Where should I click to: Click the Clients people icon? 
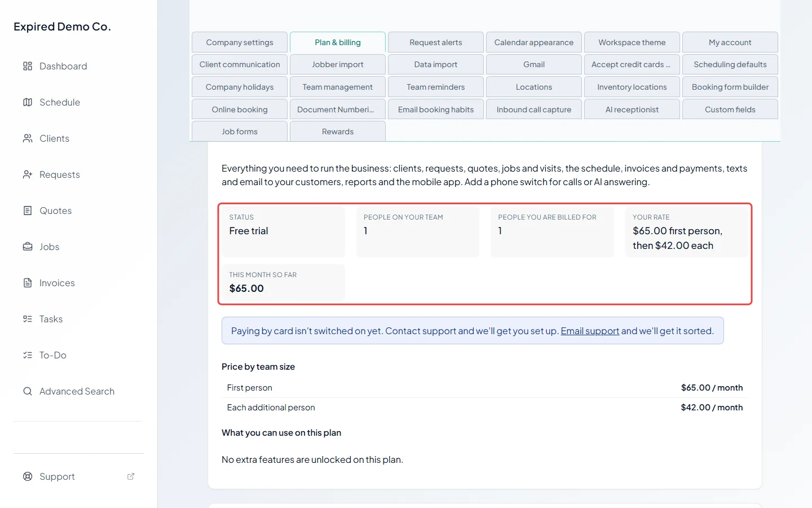tap(28, 138)
